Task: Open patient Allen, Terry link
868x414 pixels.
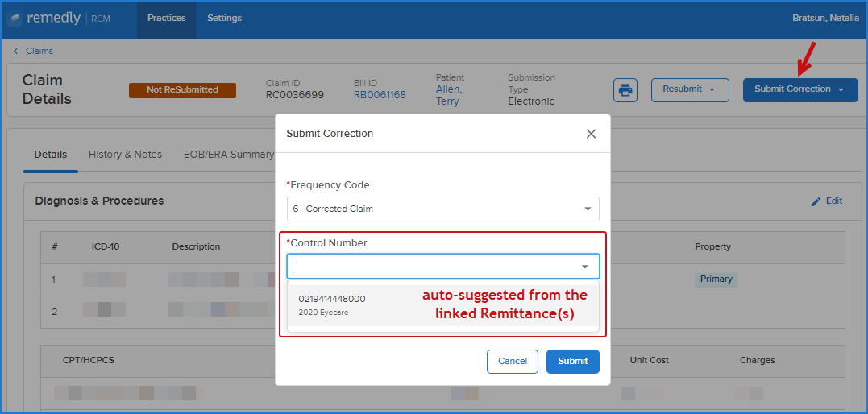Action: pyautogui.click(x=449, y=96)
